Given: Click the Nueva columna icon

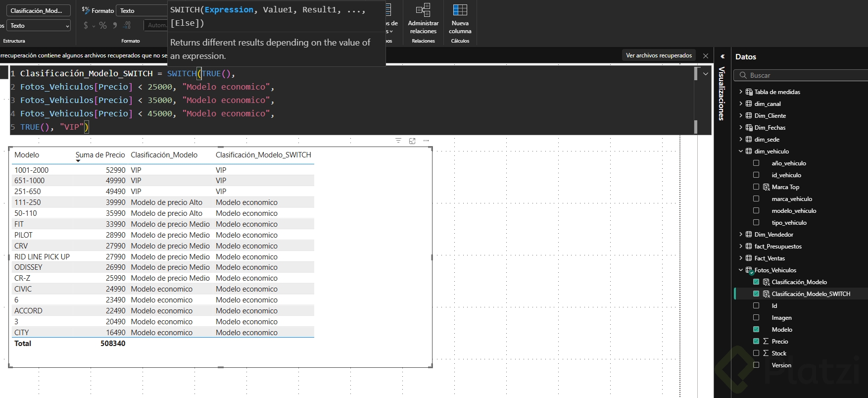Looking at the screenshot, I should coord(460,10).
